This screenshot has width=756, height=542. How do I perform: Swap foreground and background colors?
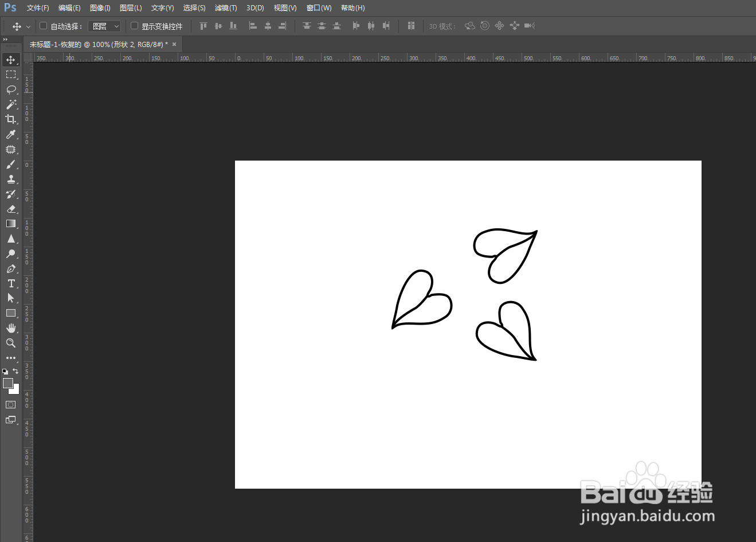click(15, 371)
